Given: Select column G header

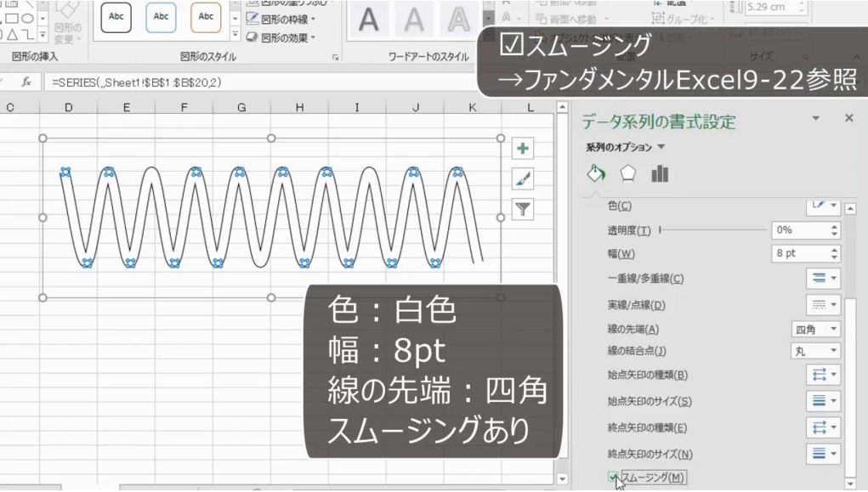Looking at the screenshot, I should pyautogui.click(x=241, y=107).
